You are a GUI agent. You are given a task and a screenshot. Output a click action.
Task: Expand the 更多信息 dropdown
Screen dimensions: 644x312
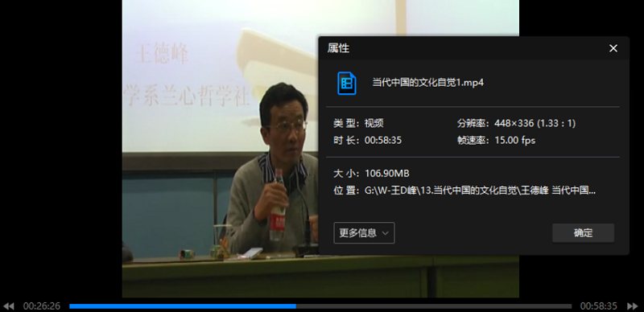coord(365,232)
